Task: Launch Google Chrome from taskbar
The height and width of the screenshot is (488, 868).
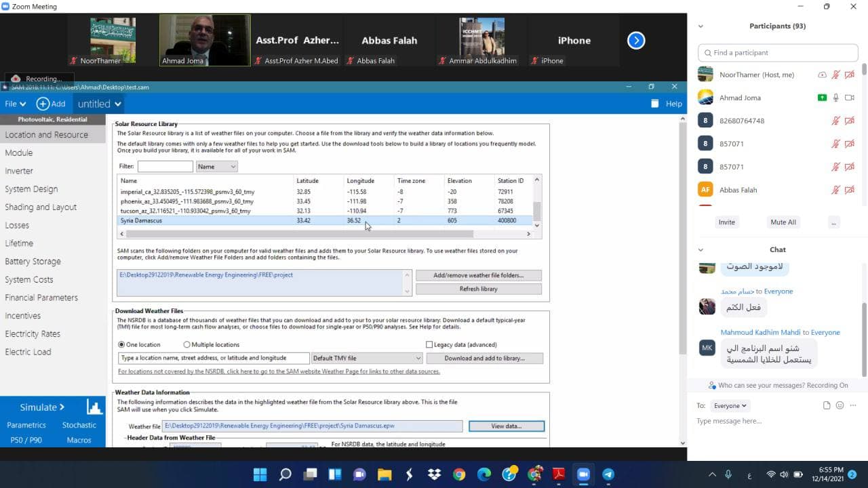Action: pyautogui.click(x=459, y=474)
